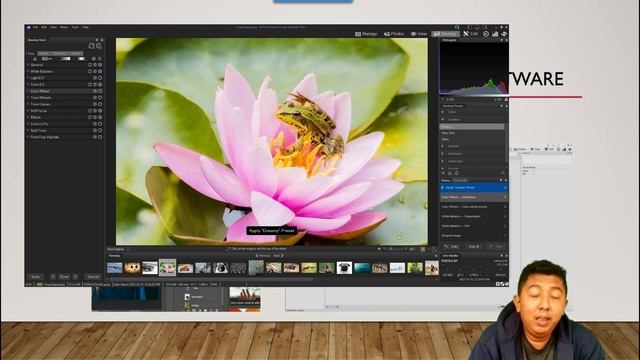
Task: Collapse the Color Wheel group
Action: (40, 91)
